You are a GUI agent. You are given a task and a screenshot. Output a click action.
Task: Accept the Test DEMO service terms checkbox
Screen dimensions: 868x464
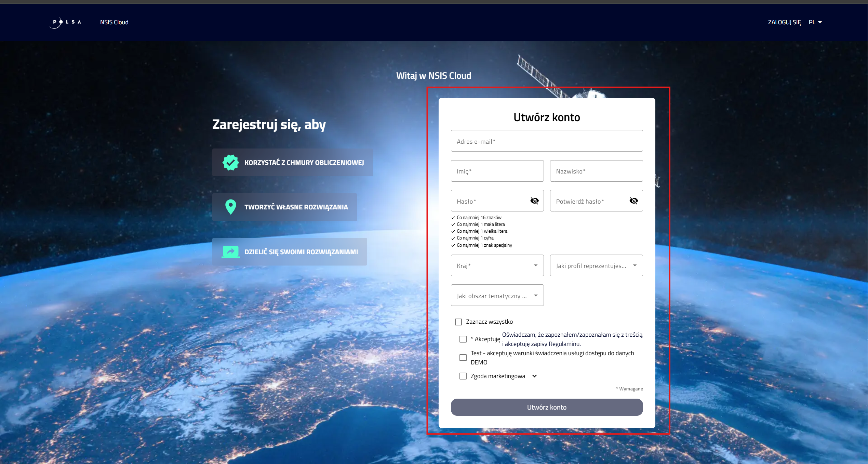click(x=463, y=357)
